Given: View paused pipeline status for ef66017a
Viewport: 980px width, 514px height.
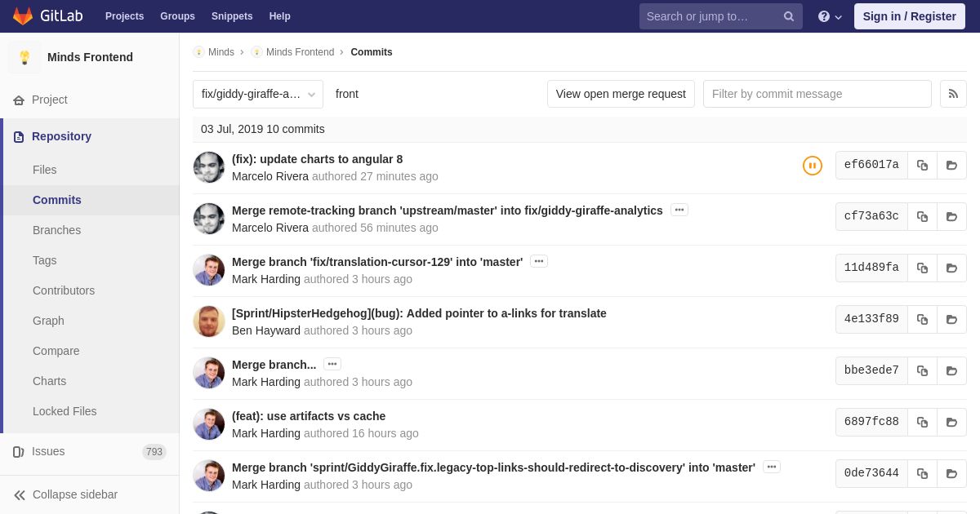Looking at the screenshot, I should (x=813, y=166).
